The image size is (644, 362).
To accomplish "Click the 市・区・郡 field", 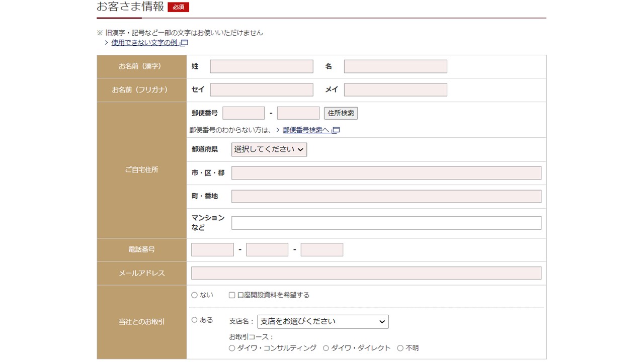I will [x=386, y=173].
